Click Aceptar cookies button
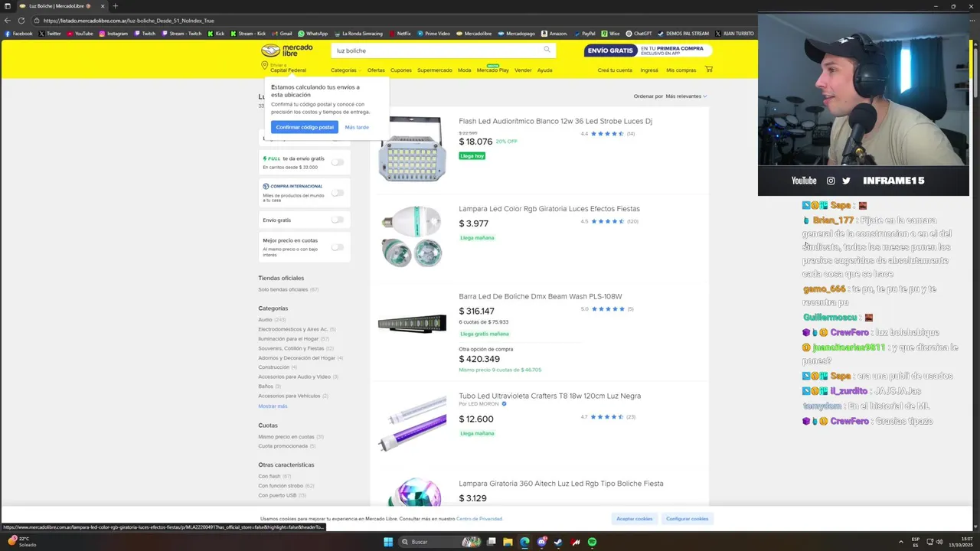This screenshot has width=980, height=551. pos(635,519)
